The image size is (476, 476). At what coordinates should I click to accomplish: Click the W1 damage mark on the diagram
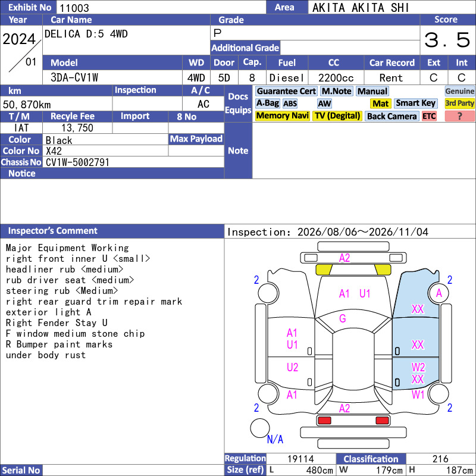coord(418,394)
